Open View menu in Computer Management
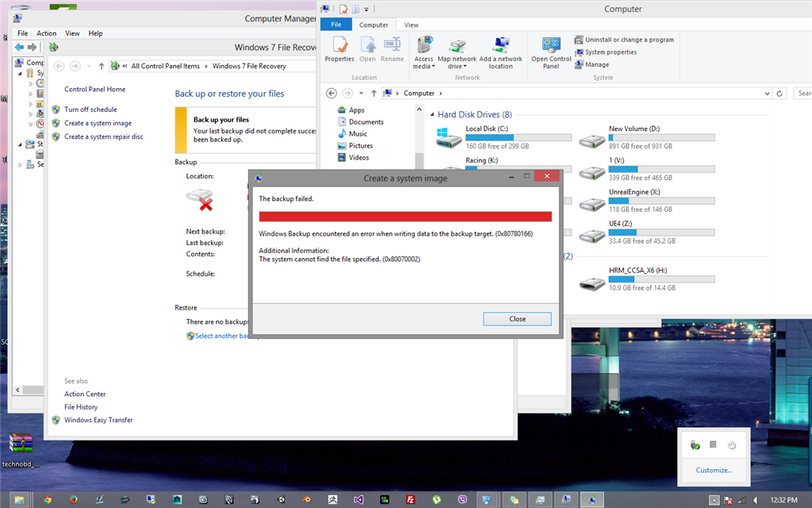 click(x=72, y=33)
